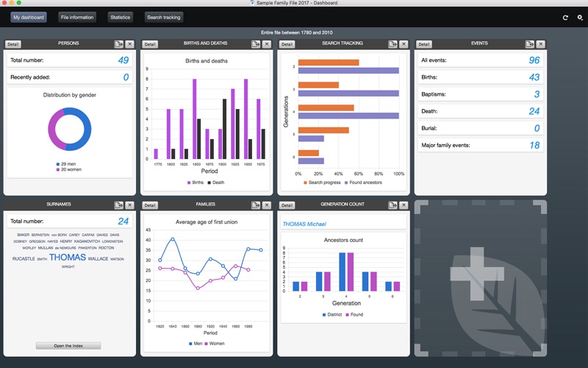
Task: Click export icon on Events widget
Action: [529, 44]
